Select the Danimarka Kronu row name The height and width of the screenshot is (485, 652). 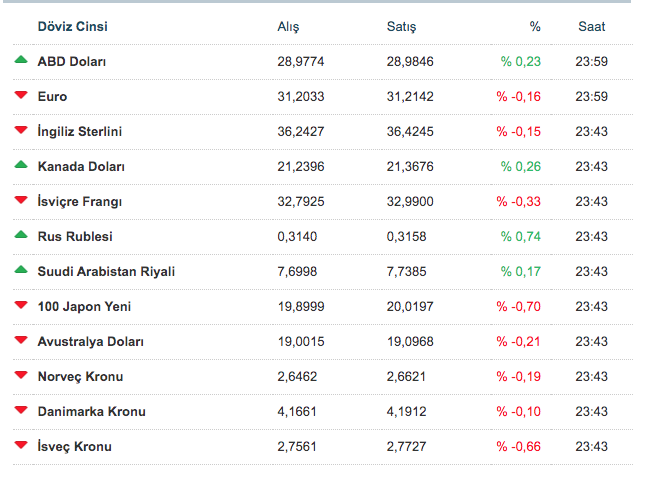tap(91, 412)
